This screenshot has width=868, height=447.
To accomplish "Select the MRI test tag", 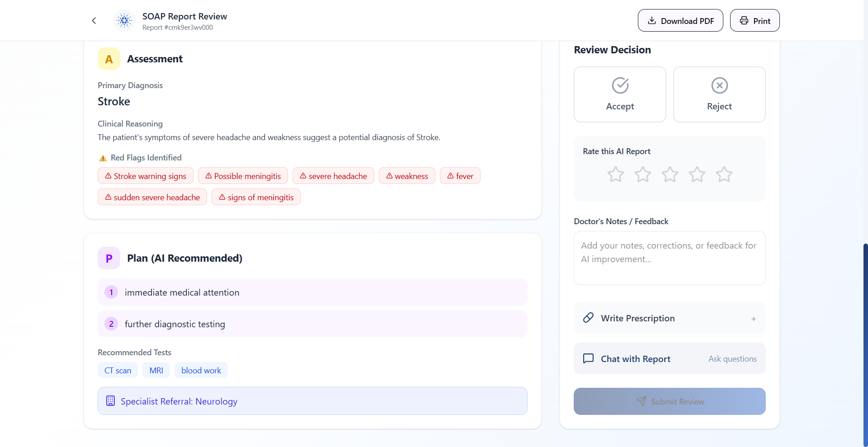I will coord(156,370).
